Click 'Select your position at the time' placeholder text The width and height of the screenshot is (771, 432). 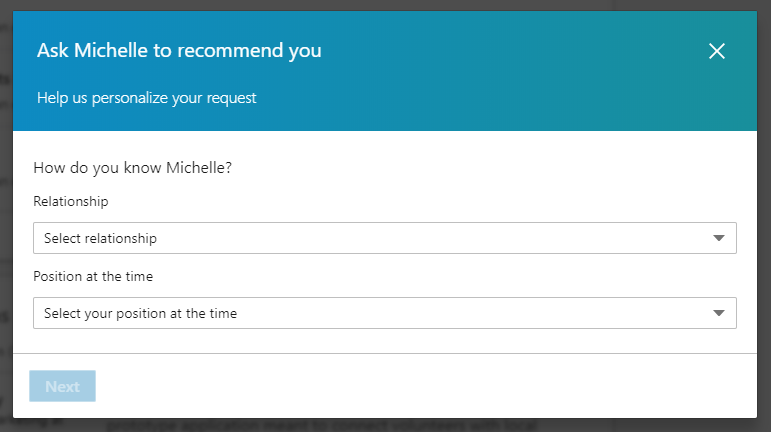[140, 313]
